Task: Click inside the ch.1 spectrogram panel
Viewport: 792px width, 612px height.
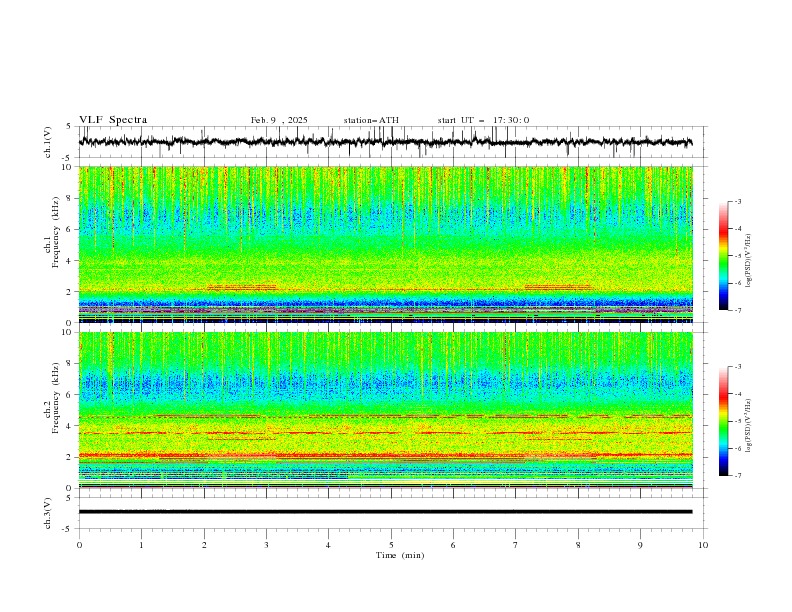Action: click(x=385, y=244)
